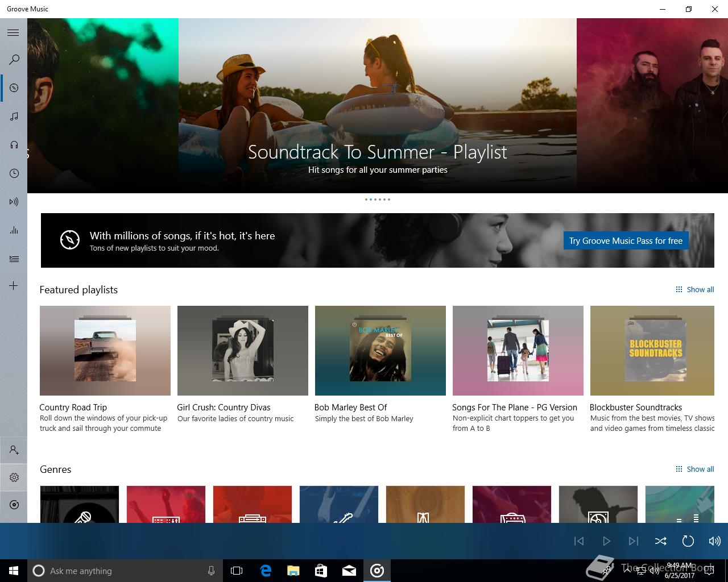728x582 pixels.
Task: Skip to previous track
Action: pyautogui.click(x=579, y=541)
